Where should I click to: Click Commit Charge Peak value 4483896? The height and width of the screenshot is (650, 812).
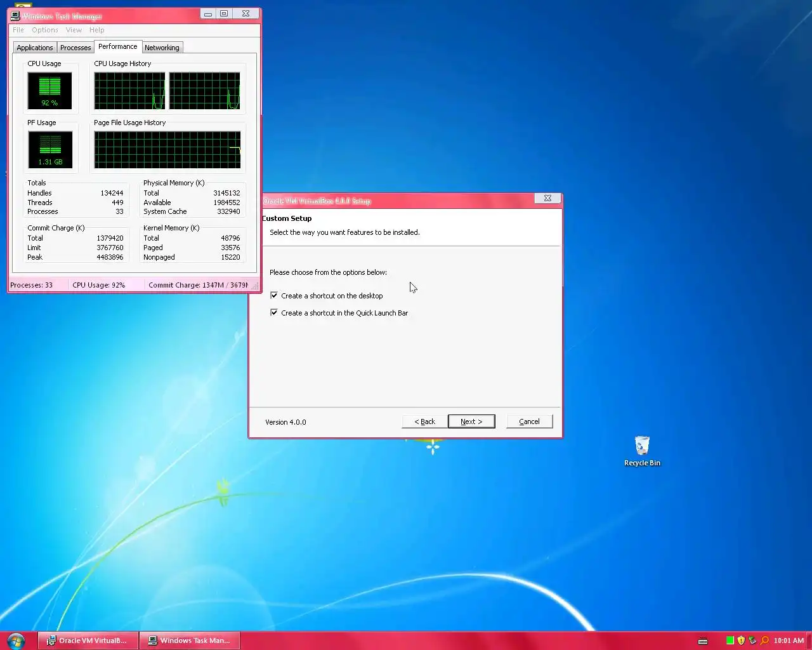110,257
